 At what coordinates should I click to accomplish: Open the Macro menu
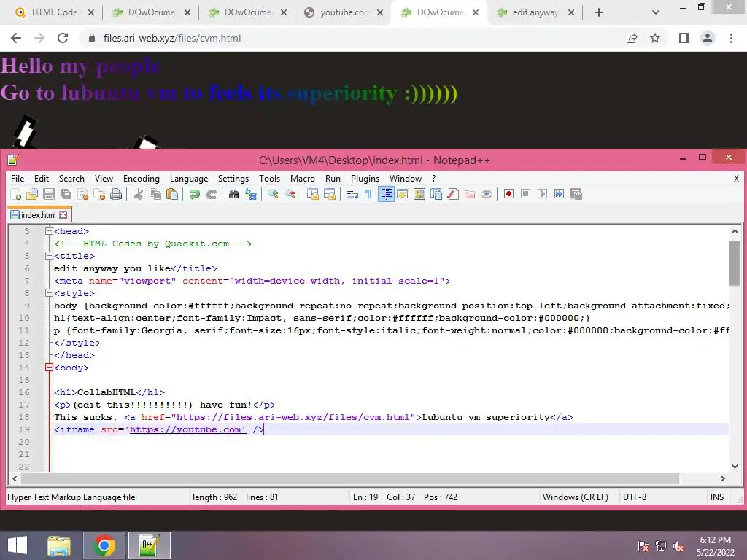click(303, 179)
